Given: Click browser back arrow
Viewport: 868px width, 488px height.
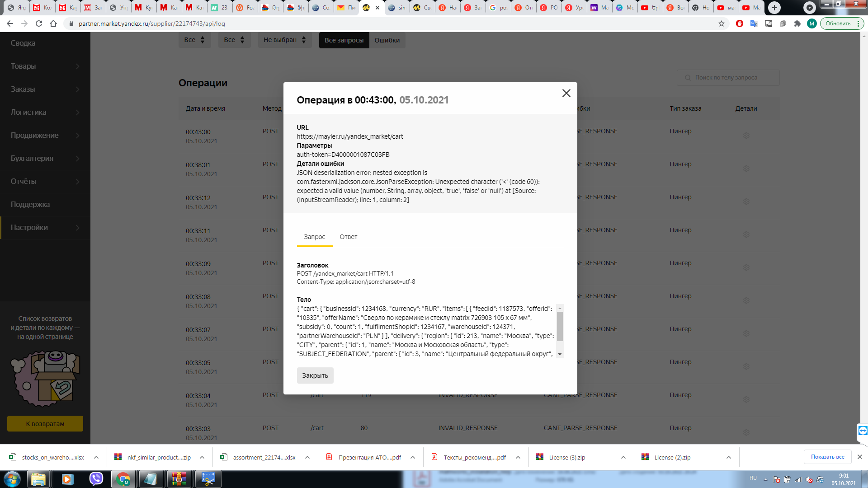Looking at the screenshot, I should tap(10, 23).
